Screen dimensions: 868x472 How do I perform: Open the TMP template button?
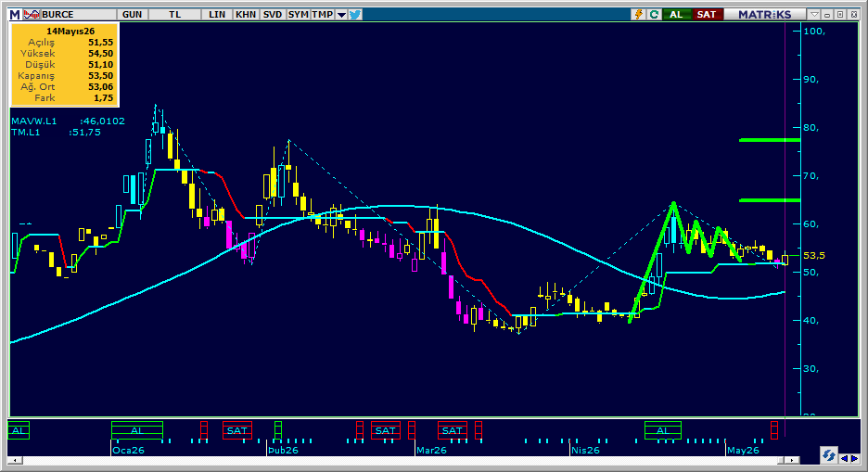click(322, 15)
